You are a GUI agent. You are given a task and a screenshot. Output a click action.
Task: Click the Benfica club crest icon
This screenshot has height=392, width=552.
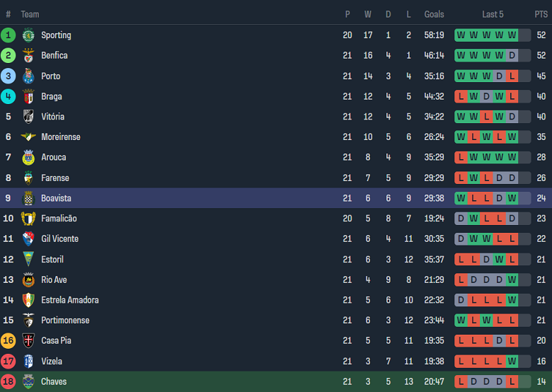28,55
